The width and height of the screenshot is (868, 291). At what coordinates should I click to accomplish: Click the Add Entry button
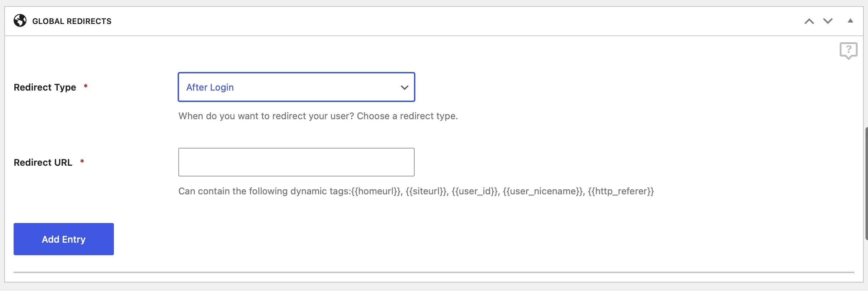point(64,239)
